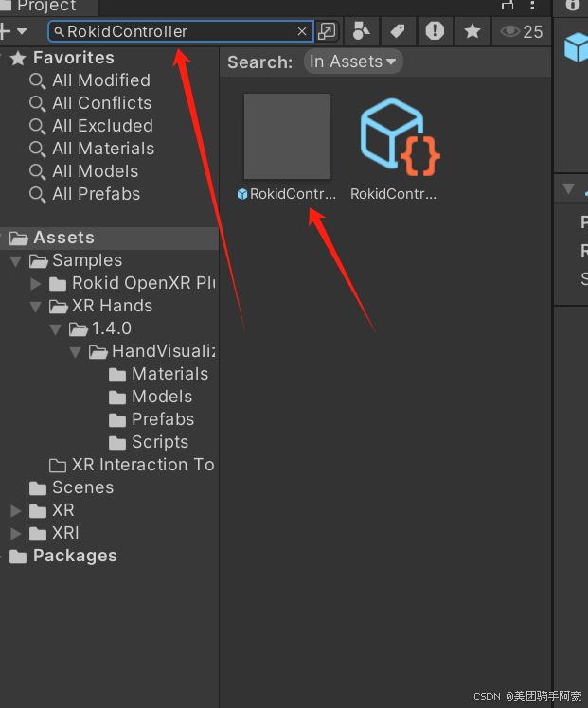The height and width of the screenshot is (708, 588).
Task: Select the XRI folder
Action: (x=65, y=533)
